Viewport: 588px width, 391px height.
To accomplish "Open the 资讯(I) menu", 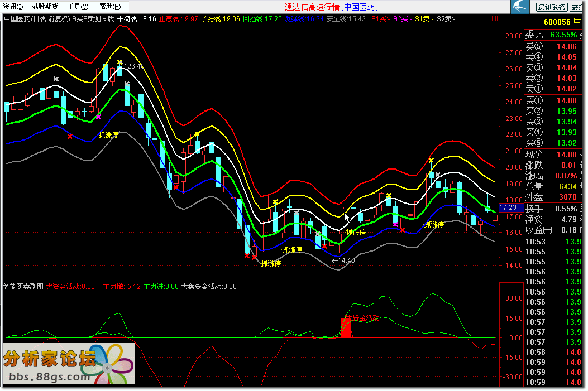I will point(13,7).
